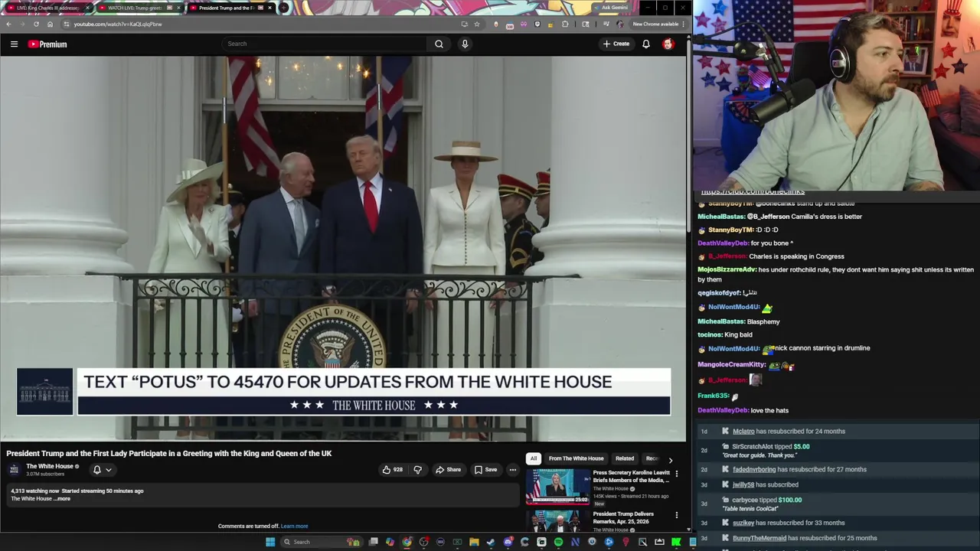Click the YouTube search input field
Viewport: 980px width, 551px height.
325,44
